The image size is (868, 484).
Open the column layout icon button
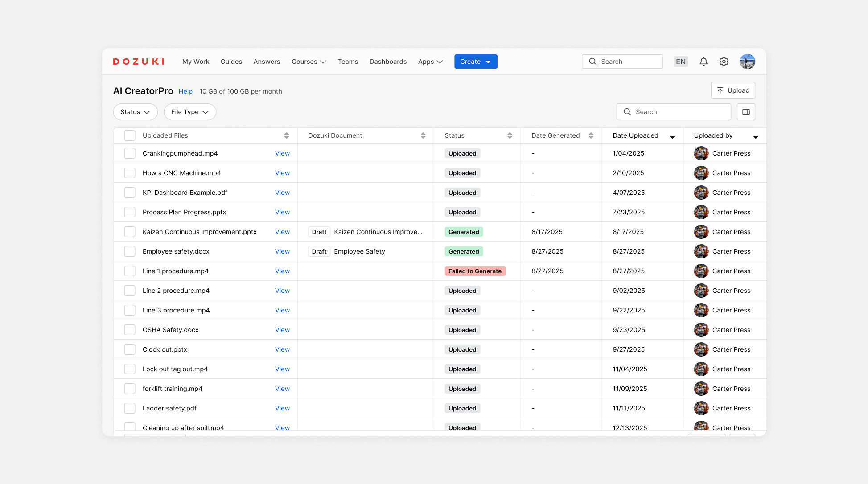pyautogui.click(x=746, y=112)
